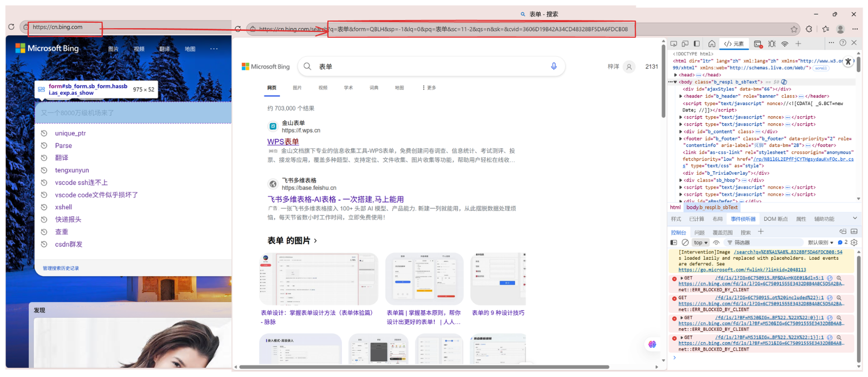This screenshot has height=377, width=868.
Task: Click the Bing search box containing 表单
Action: click(x=431, y=67)
